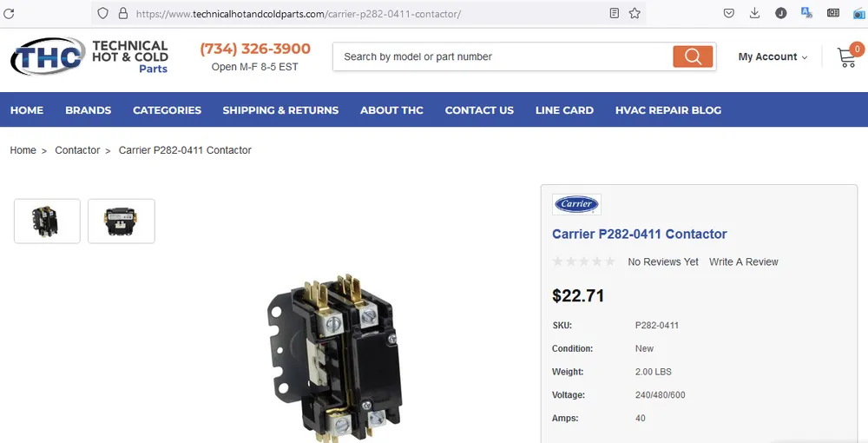This screenshot has height=443, width=868.
Task: Click Write A Review link
Action: 744,262
